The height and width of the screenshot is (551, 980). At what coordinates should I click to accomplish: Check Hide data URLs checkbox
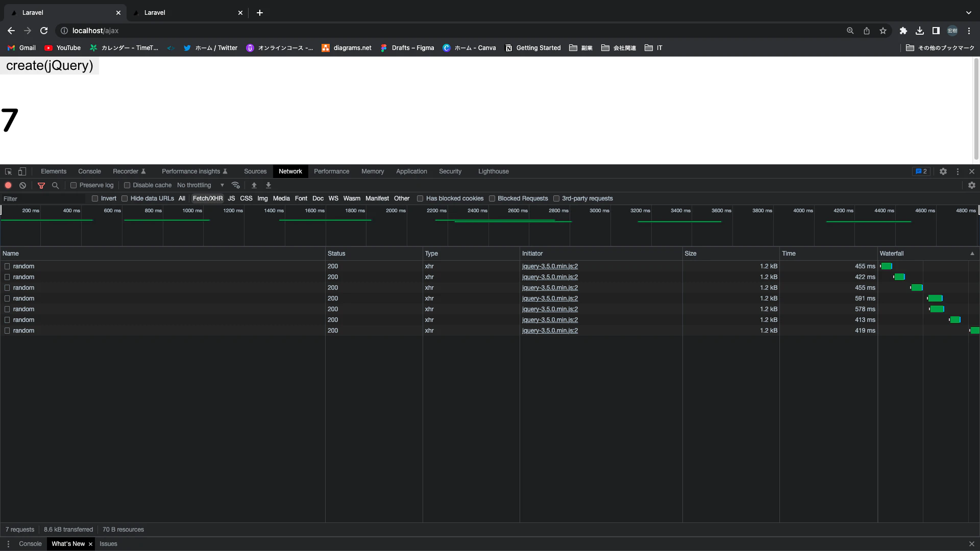click(x=125, y=199)
